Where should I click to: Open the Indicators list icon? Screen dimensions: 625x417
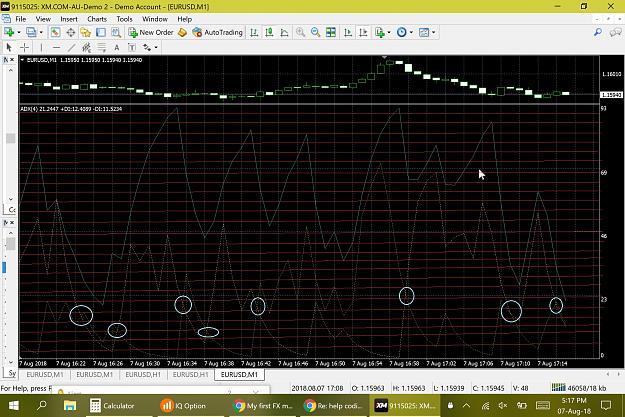[x=379, y=32]
